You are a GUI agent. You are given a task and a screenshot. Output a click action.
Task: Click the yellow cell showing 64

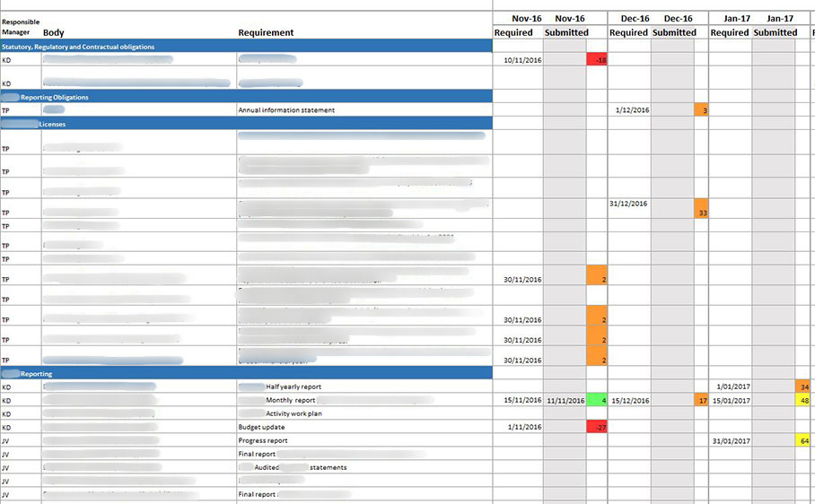pyautogui.click(x=803, y=440)
